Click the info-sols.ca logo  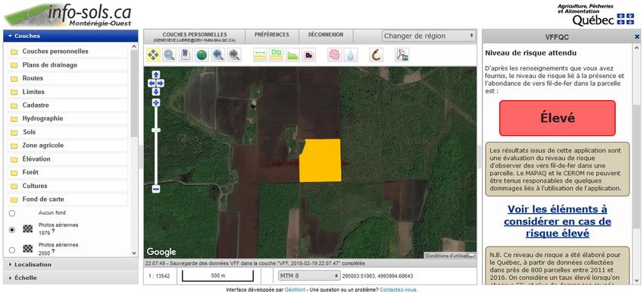67,14
